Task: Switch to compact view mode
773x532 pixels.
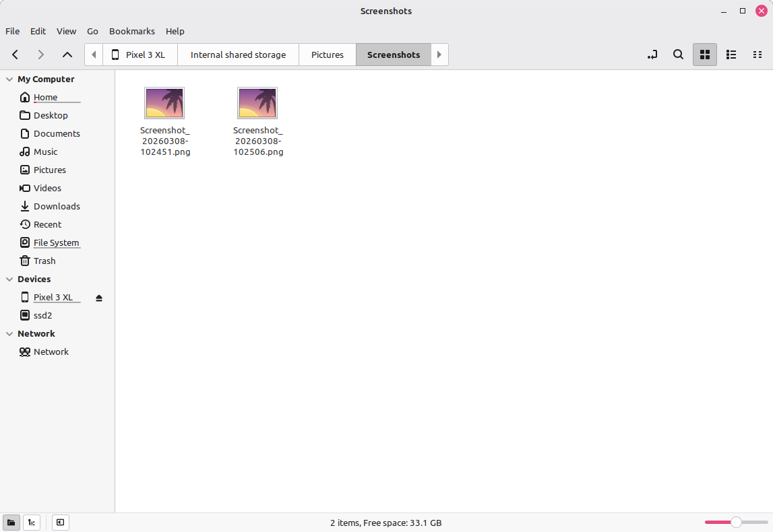Action: click(757, 55)
